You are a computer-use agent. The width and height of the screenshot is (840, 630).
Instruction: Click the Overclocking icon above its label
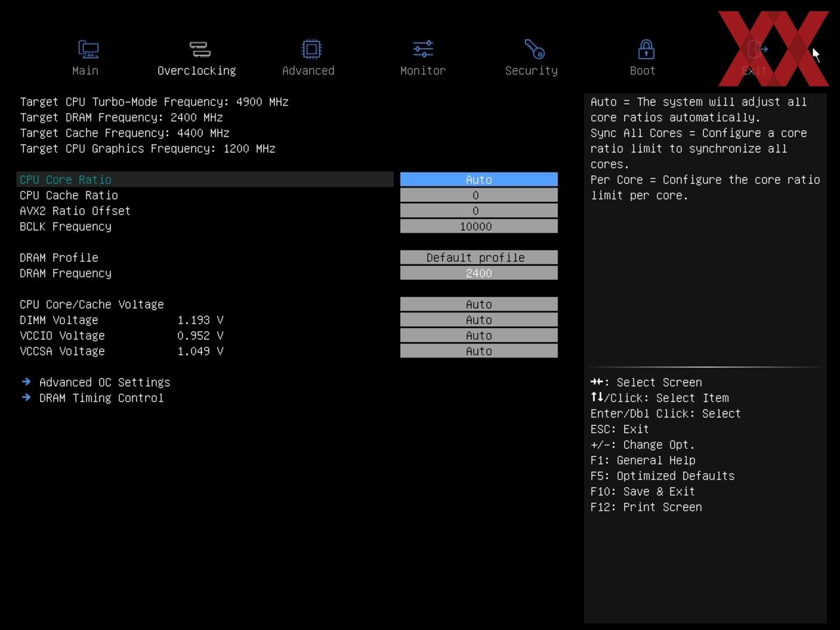click(199, 49)
